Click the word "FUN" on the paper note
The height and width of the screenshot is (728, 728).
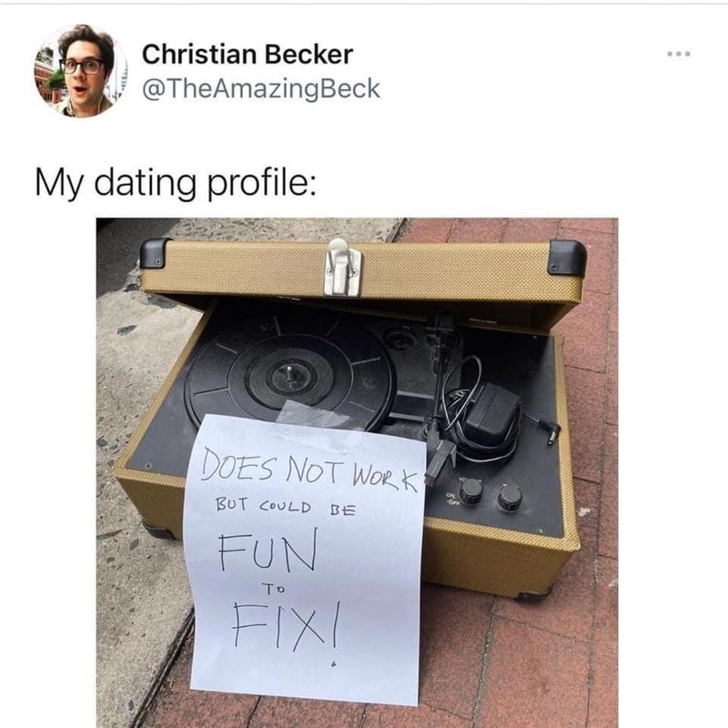pos(268,549)
